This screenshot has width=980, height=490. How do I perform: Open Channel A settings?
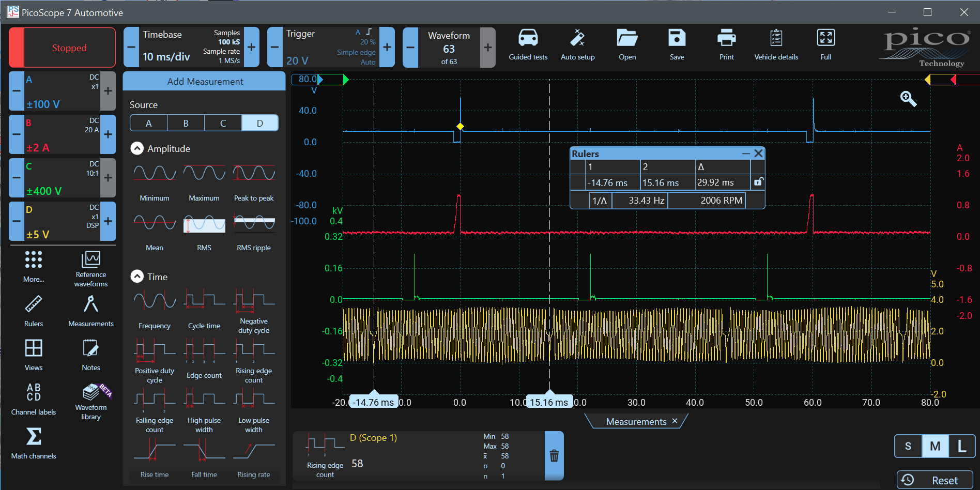(x=62, y=91)
